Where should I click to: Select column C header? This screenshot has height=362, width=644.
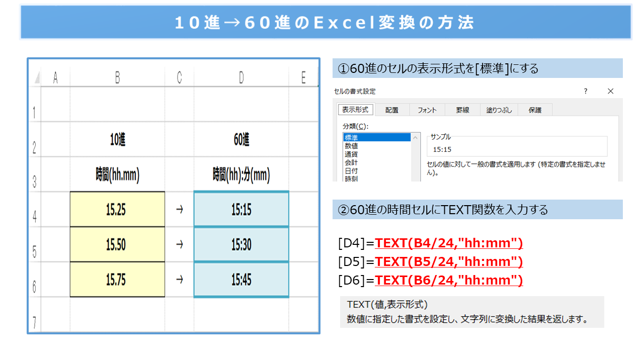click(179, 77)
